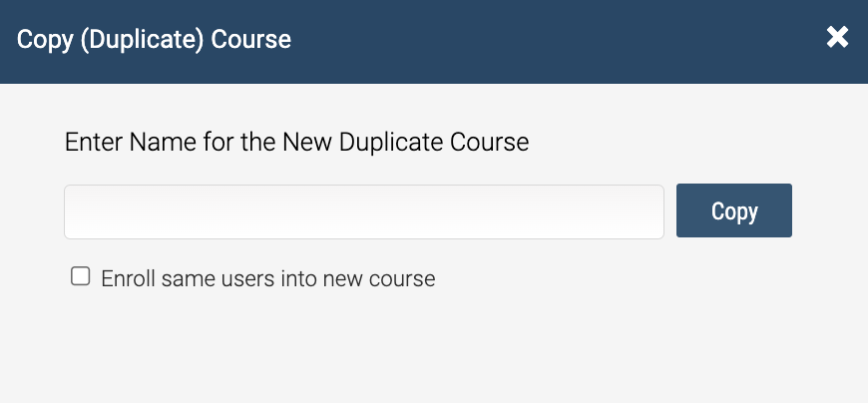Tick the enrollment checkbox below the name field
This screenshot has height=403, width=868.
pos(80,276)
